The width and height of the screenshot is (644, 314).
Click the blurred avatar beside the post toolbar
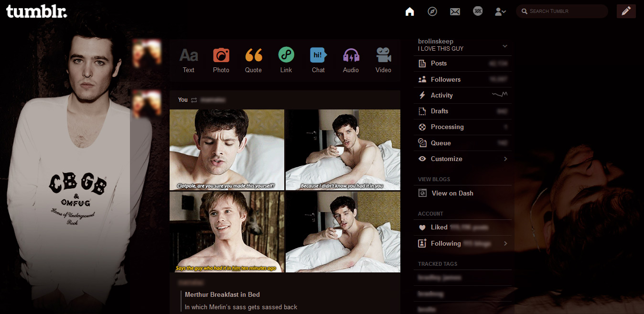(147, 54)
